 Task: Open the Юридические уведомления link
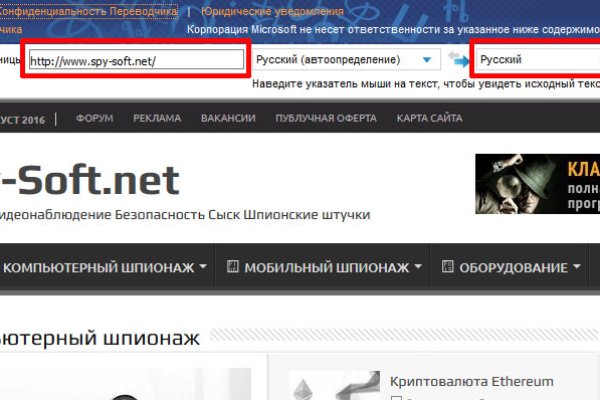pyautogui.click(x=272, y=11)
